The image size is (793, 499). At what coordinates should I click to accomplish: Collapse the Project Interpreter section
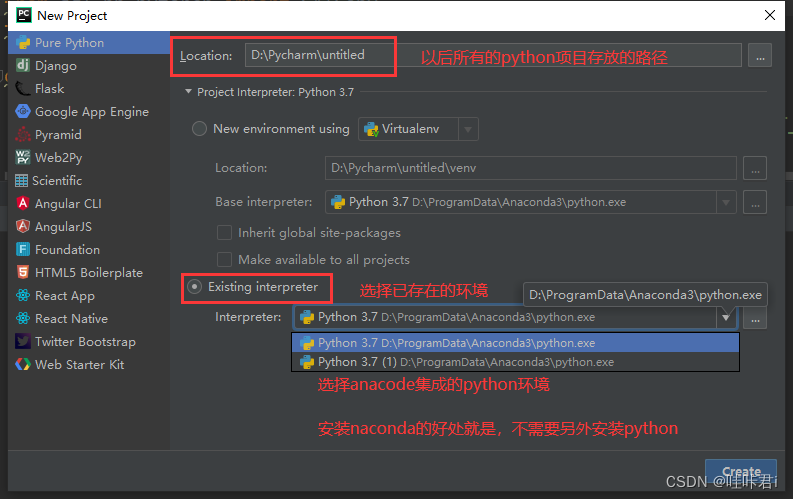click(189, 92)
